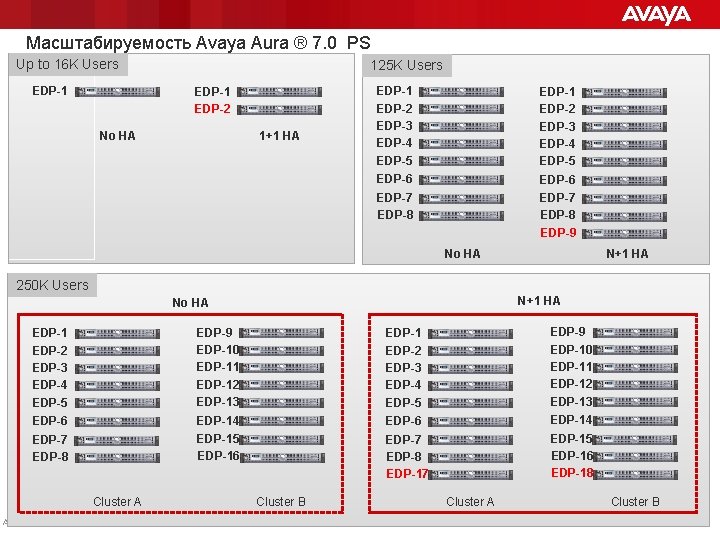The width and height of the screenshot is (720, 540).
Task: Click 'Cluster A' label in the 250K N+1 HA box
Action: (470, 502)
